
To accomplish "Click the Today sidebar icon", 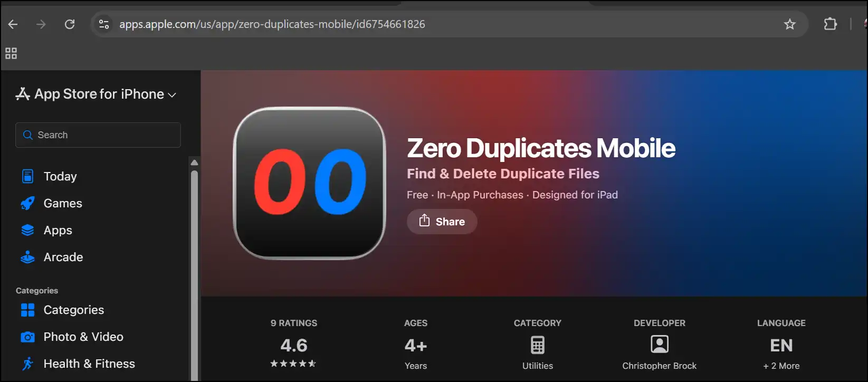I will [27, 176].
